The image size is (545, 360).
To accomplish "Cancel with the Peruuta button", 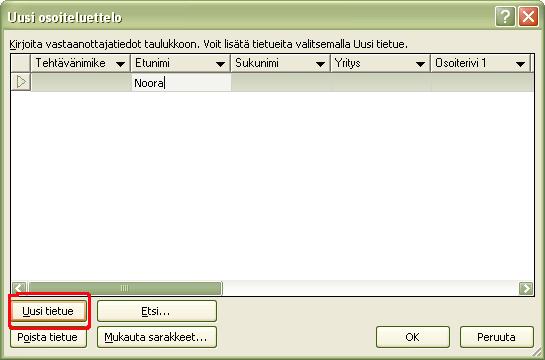I will 497,337.
